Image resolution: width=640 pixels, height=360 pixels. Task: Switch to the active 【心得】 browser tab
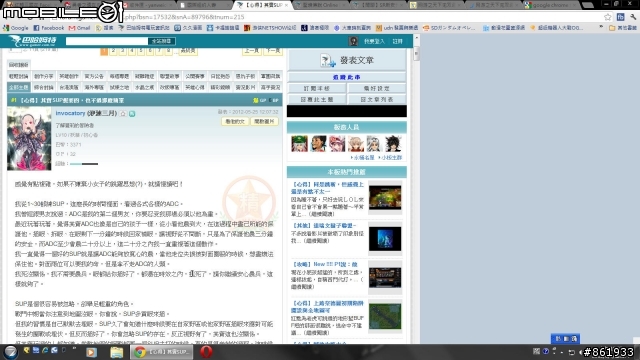(263, 5)
